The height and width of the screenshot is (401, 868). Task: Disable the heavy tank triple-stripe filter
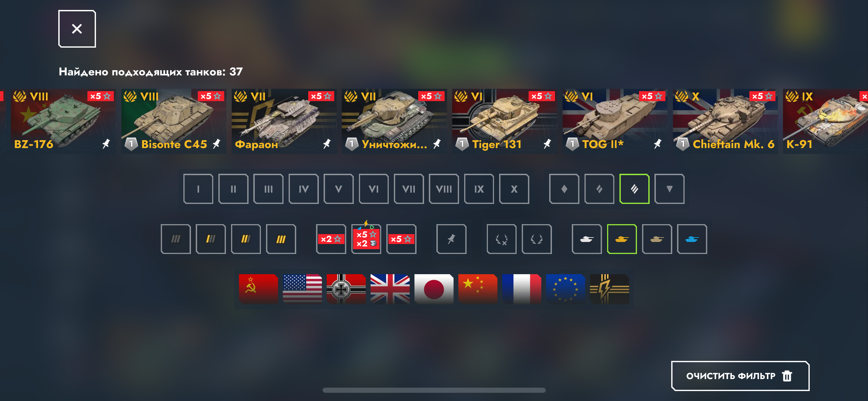coord(634,189)
